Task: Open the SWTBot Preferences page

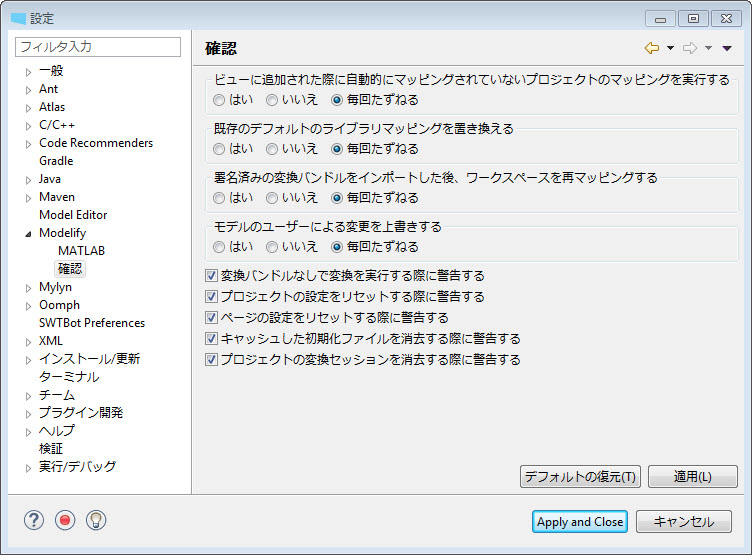Action: click(x=92, y=323)
